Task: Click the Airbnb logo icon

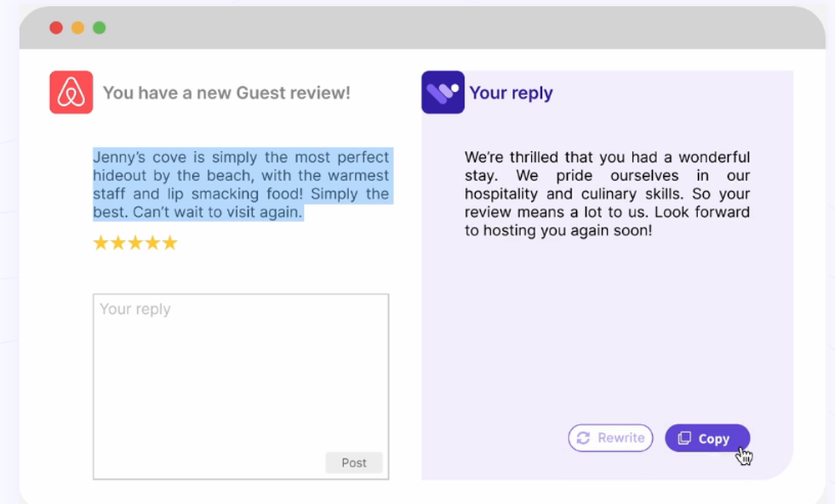Action: point(71,92)
